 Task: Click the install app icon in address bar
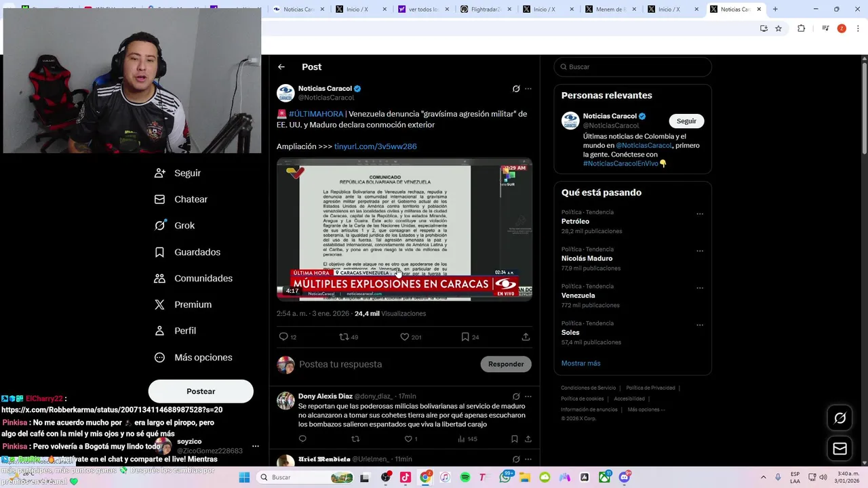click(764, 28)
